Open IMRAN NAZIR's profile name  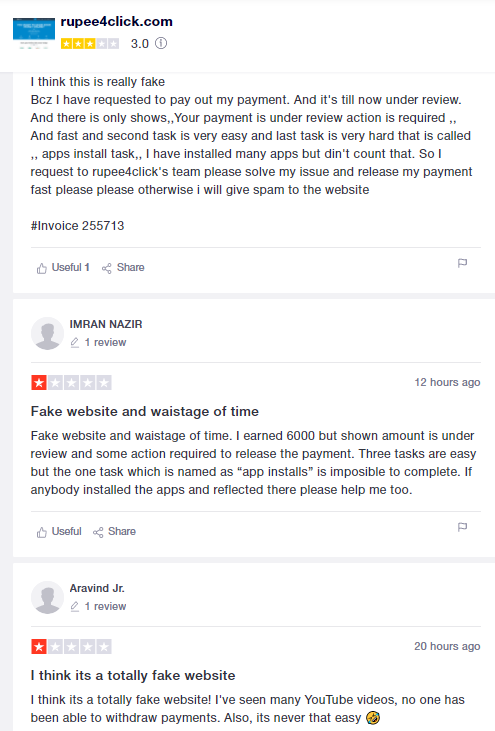106,324
